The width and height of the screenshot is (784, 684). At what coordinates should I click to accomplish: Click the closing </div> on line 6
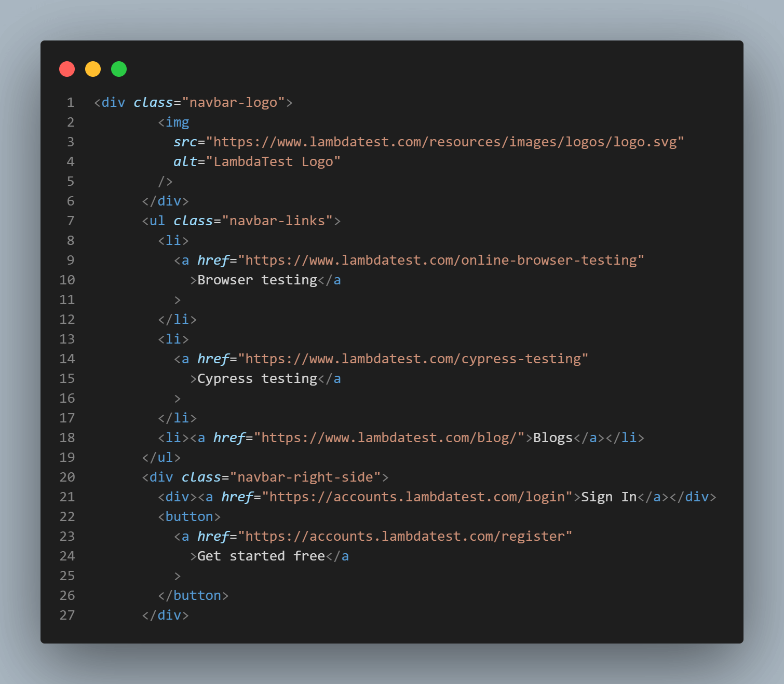[165, 201]
